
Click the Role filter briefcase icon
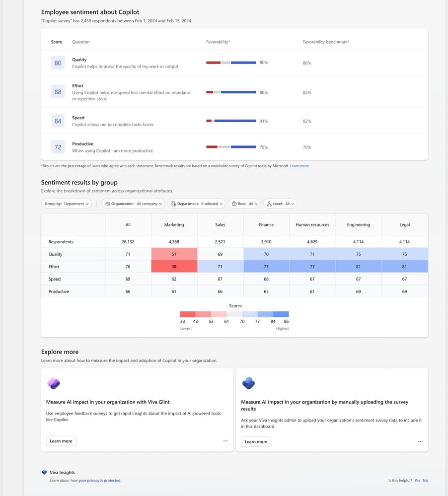point(234,204)
